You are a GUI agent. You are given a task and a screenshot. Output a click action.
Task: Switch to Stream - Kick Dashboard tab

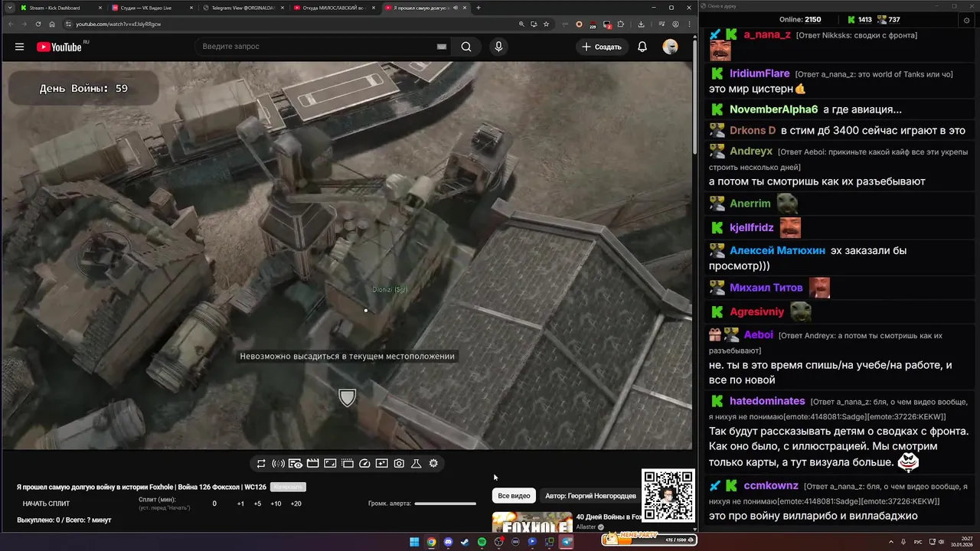[x=60, y=8]
